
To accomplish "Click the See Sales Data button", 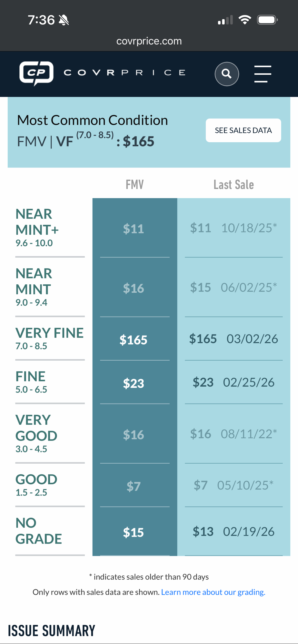I will [x=243, y=130].
